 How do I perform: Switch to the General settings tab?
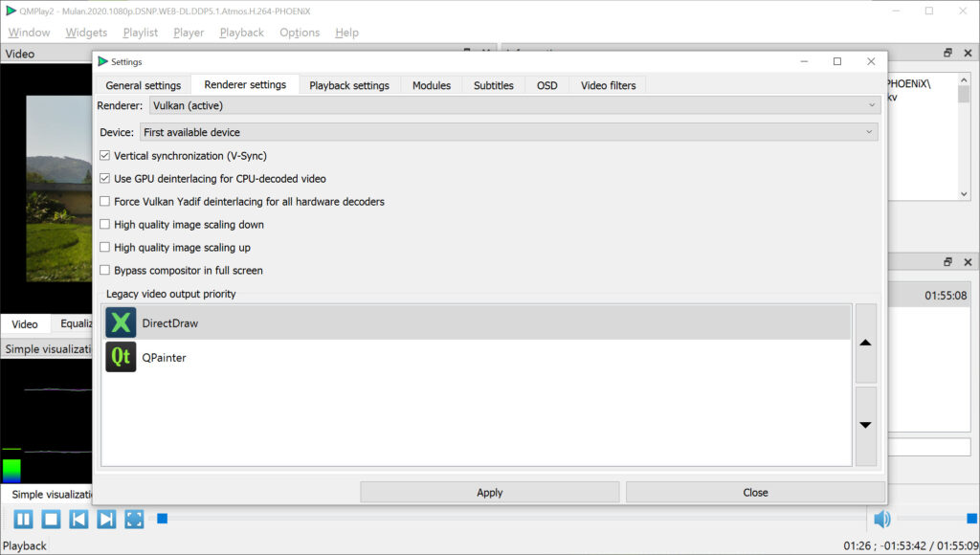(x=144, y=85)
